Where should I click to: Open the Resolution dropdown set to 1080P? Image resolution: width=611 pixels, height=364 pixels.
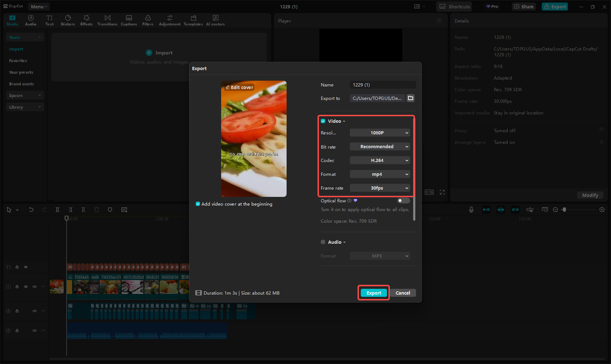[x=380, y=132]
